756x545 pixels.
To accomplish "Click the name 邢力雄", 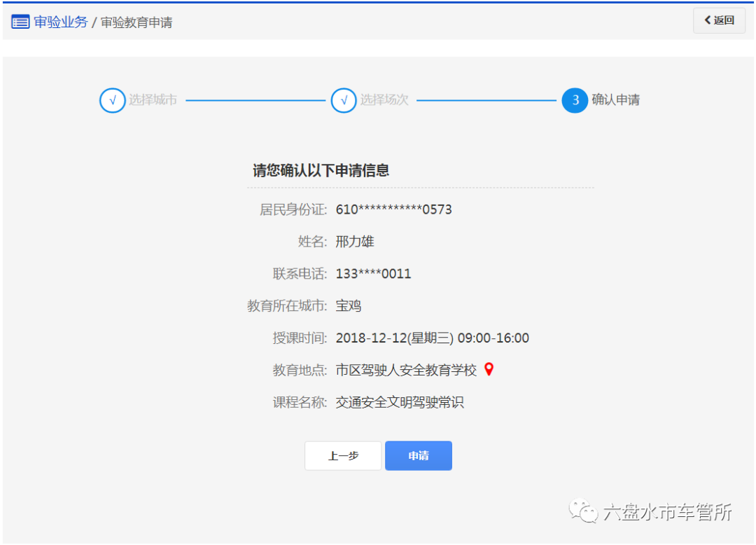I will [x=354, y=241].
